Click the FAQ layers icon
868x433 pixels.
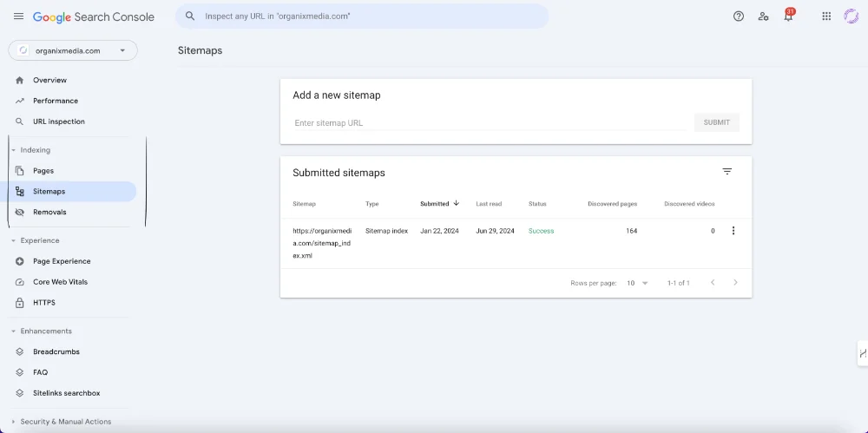tap(20, 372)
